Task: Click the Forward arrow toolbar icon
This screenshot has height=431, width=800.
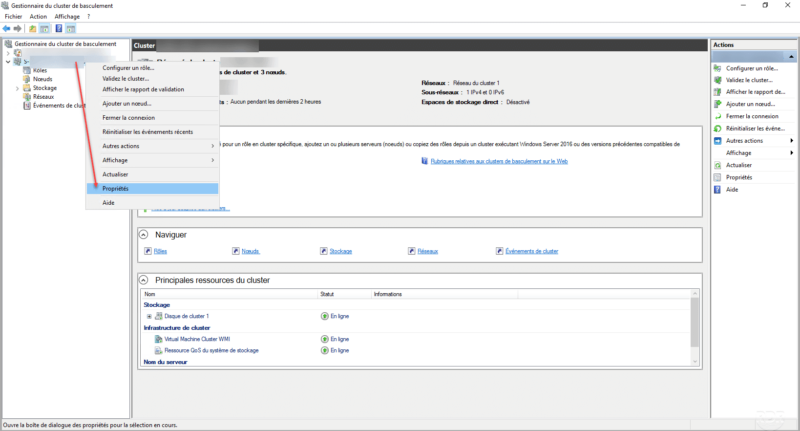Action: coord(17,29)
